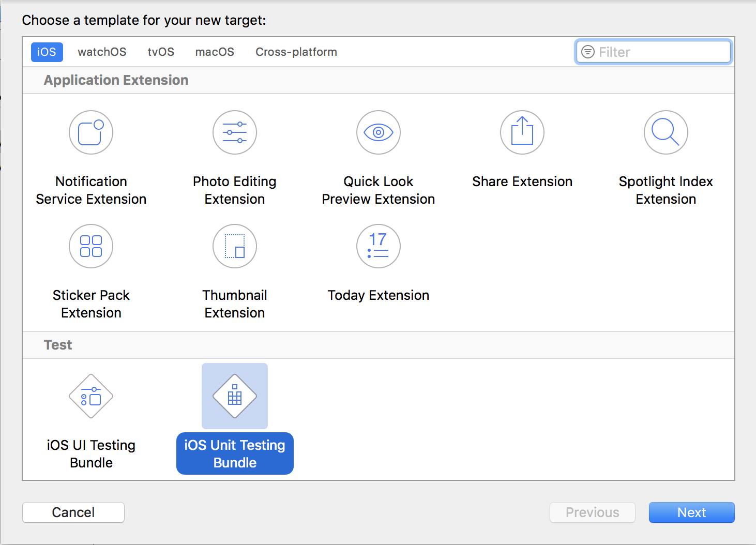The width and height of the screenshot is (756, 545).
Task: Pick the Quick Look Preview Extension icon
Action: (379, 132)
